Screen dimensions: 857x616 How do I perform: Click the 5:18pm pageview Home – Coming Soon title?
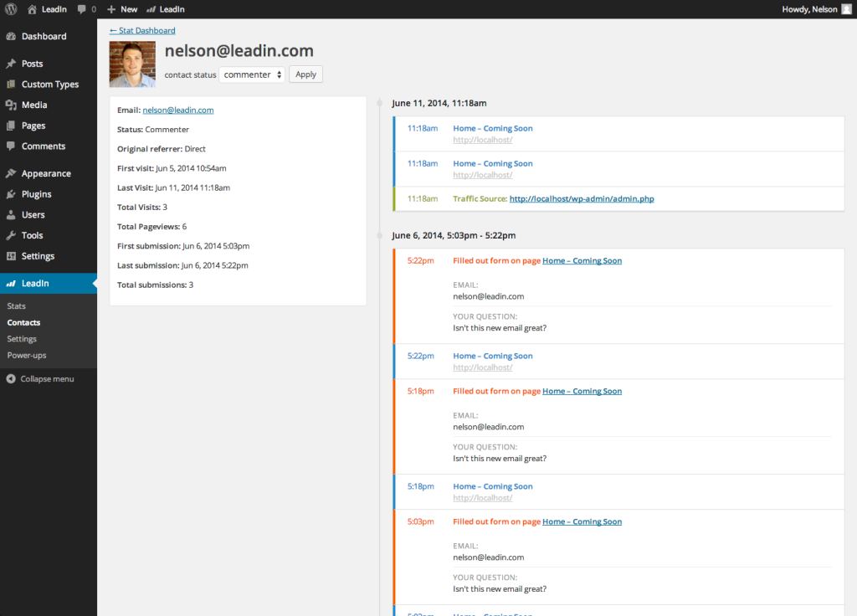[493, 486]
